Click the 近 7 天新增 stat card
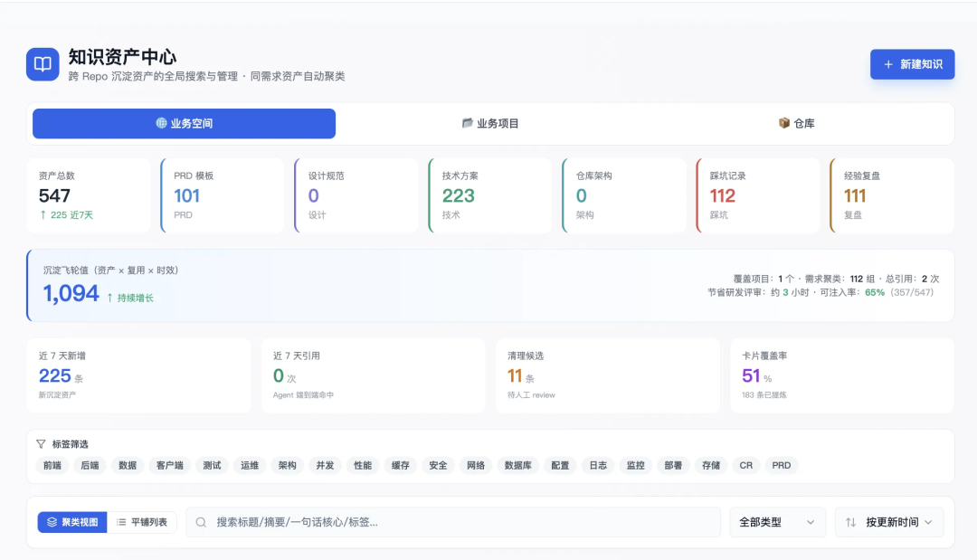The image size is (977, 560). [139, 375]
